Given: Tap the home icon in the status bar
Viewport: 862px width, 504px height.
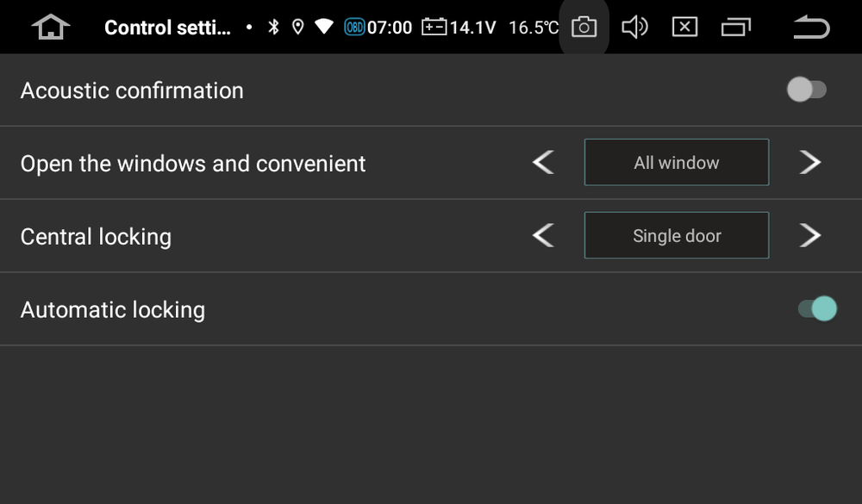Looking at the screenshot, I should pos(50,27).
